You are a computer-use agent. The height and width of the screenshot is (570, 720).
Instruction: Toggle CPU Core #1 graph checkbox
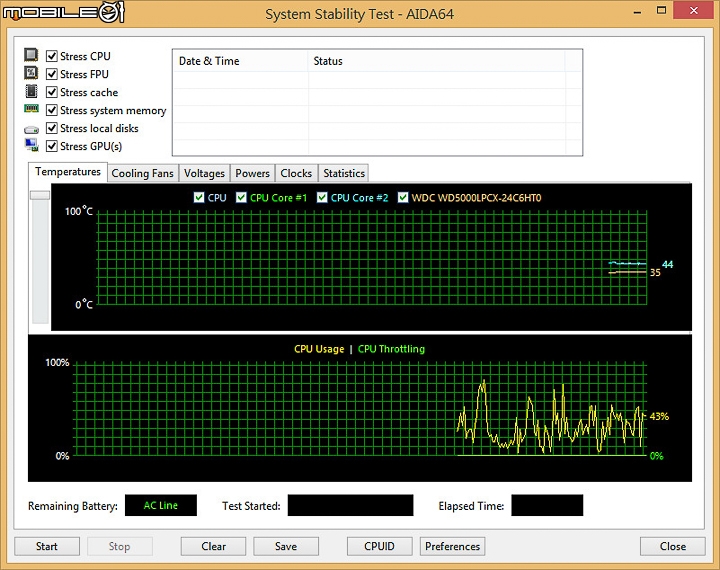tap(241, 198)
